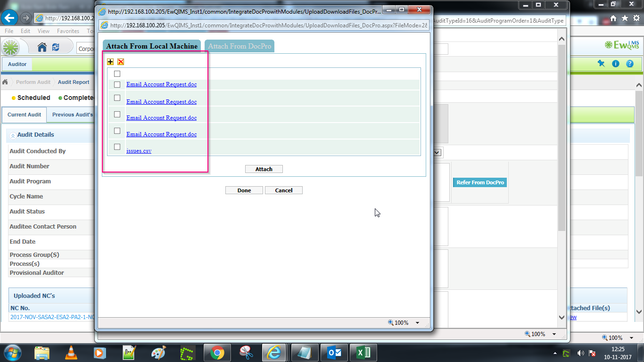Open IE Tools gear icon
This screenshot has height=362, width=644.
636,18
